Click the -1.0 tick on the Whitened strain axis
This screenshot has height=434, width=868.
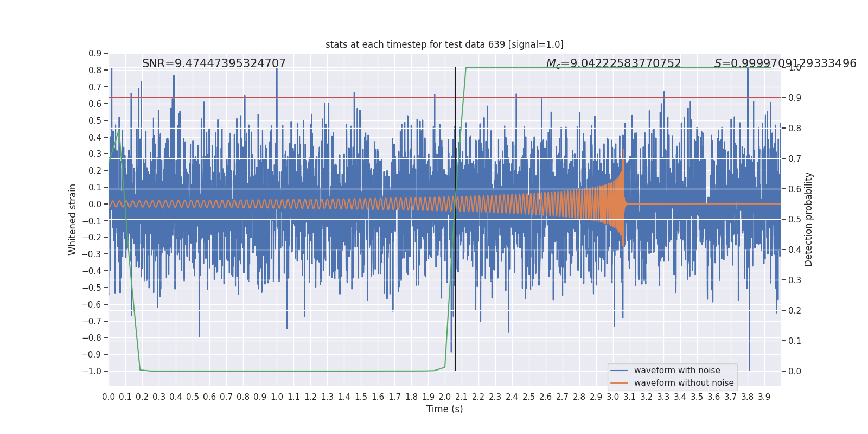[x=92, y=371]
